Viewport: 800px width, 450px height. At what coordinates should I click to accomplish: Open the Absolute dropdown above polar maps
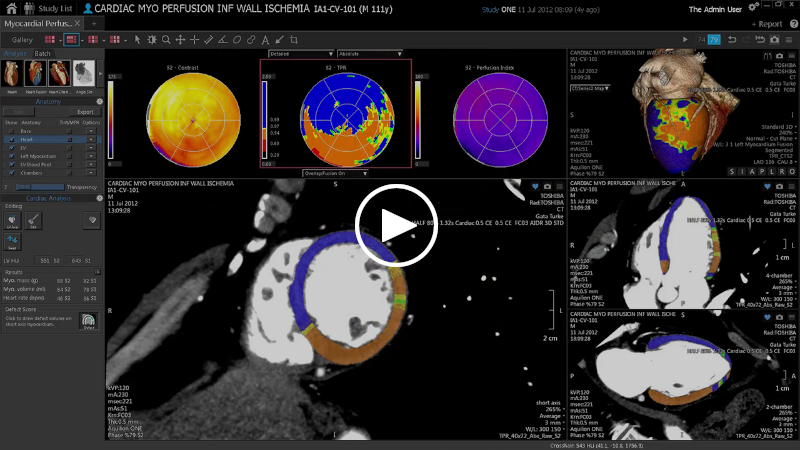(370, 54)
